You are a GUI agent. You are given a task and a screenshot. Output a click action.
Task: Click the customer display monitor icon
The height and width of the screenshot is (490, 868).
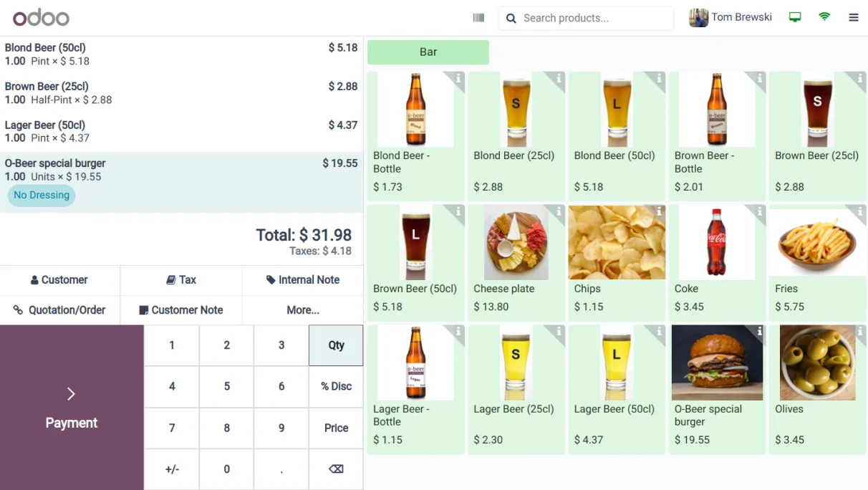[x=794, y=18]
